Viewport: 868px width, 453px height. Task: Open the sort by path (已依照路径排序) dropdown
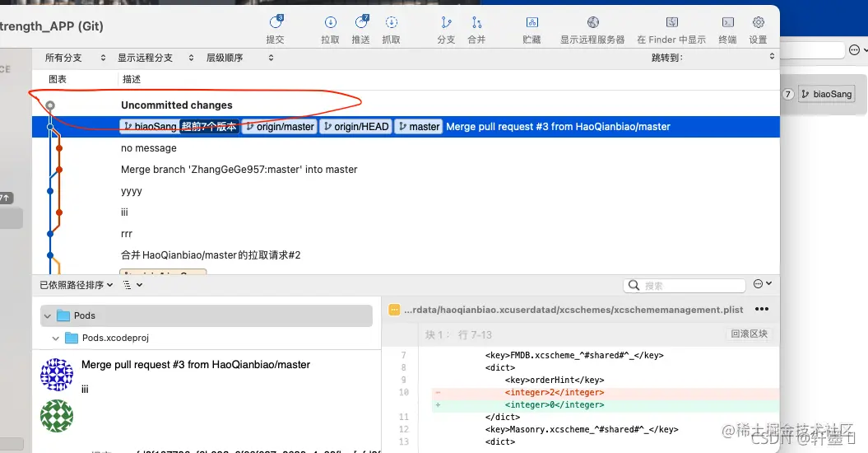click(x=77, y=285)
